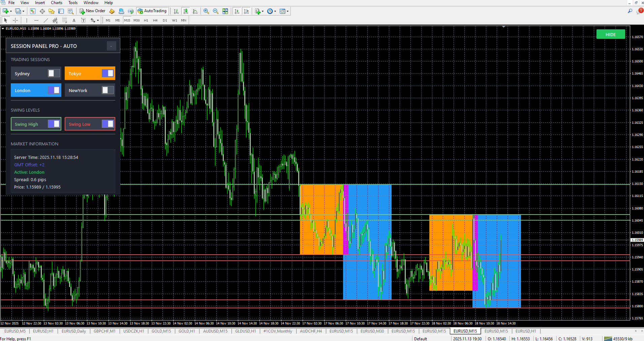Open the Help menu
This screenshot has height=341, width=644.
coord(109,3)
